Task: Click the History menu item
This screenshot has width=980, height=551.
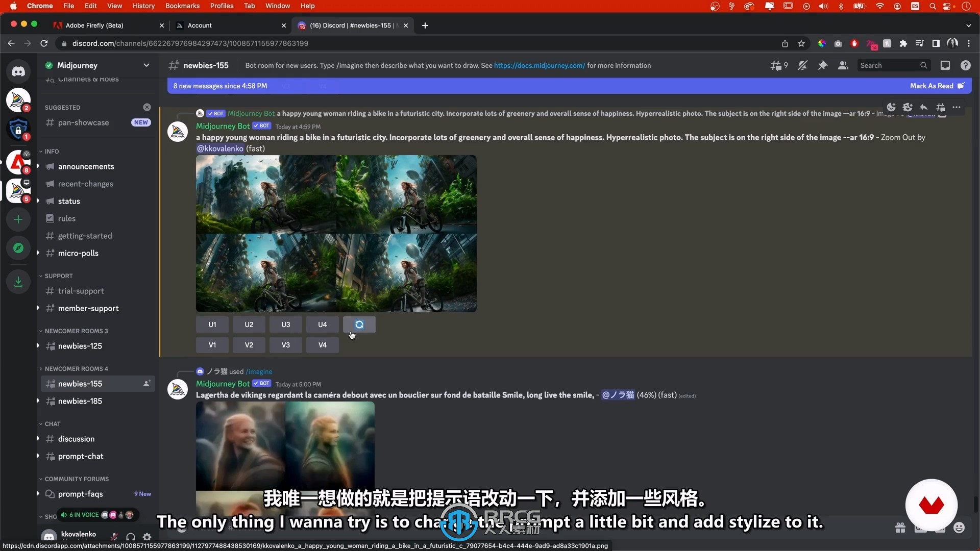Action: (x=143, y=6)
